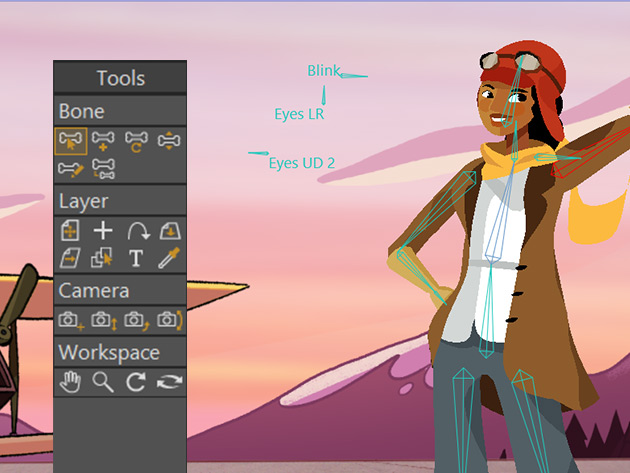
Task: Pick the bone tool with the curved rotate arrow
Action: [136, 141]
